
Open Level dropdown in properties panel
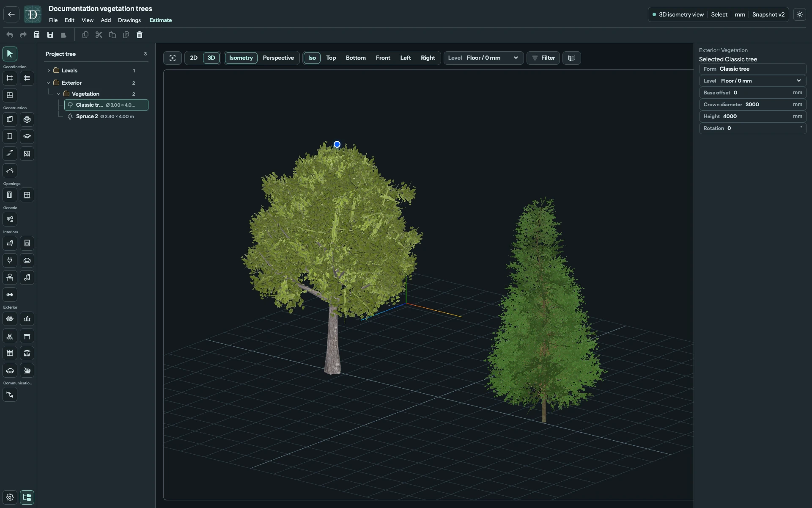point(753,81)
